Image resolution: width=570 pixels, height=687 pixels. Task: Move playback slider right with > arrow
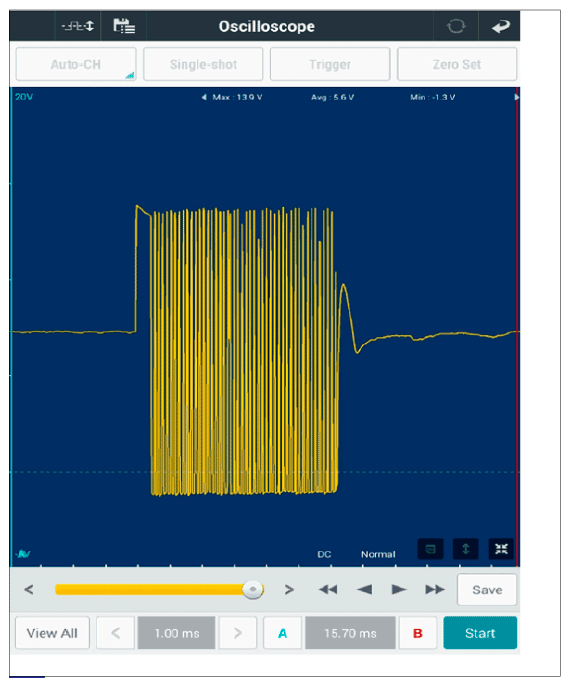click(x=289, y=590)
